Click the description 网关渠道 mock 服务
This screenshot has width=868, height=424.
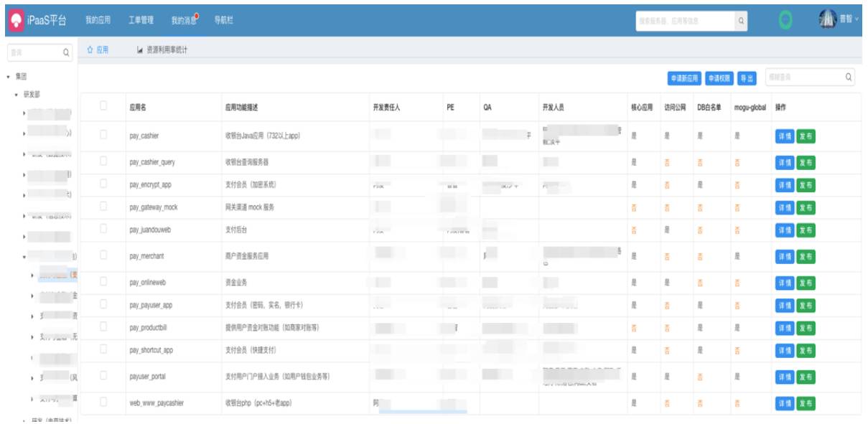click(x=250, y=207)
